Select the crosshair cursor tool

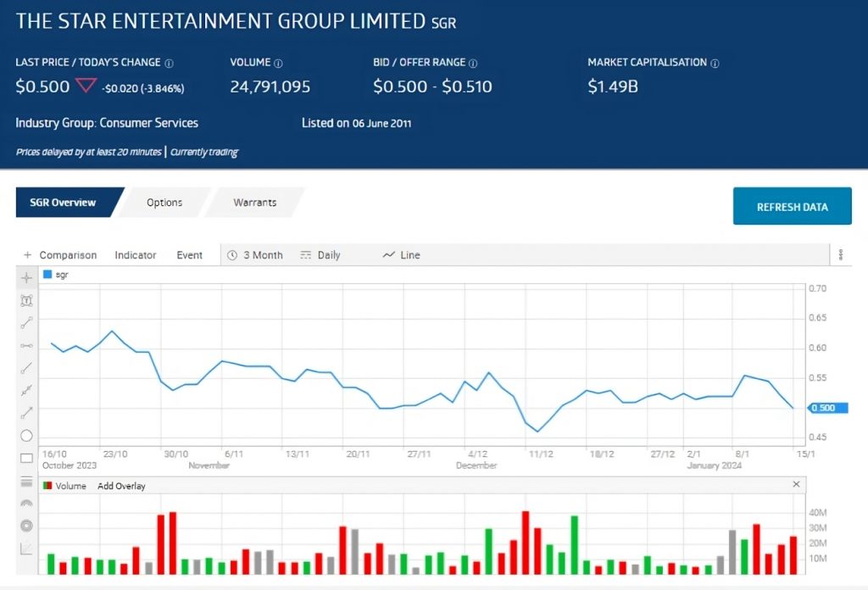click(x=26, y=278)
